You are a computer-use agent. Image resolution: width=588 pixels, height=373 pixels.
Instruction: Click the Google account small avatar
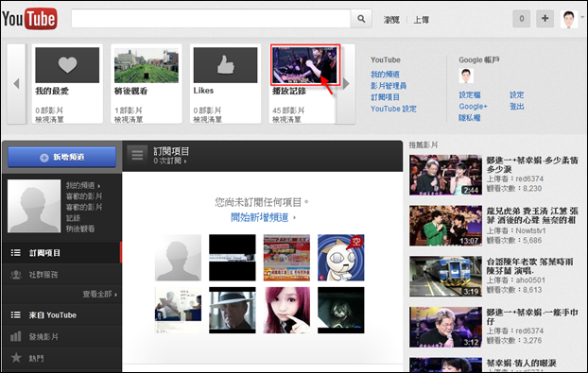tap(466, 76)
